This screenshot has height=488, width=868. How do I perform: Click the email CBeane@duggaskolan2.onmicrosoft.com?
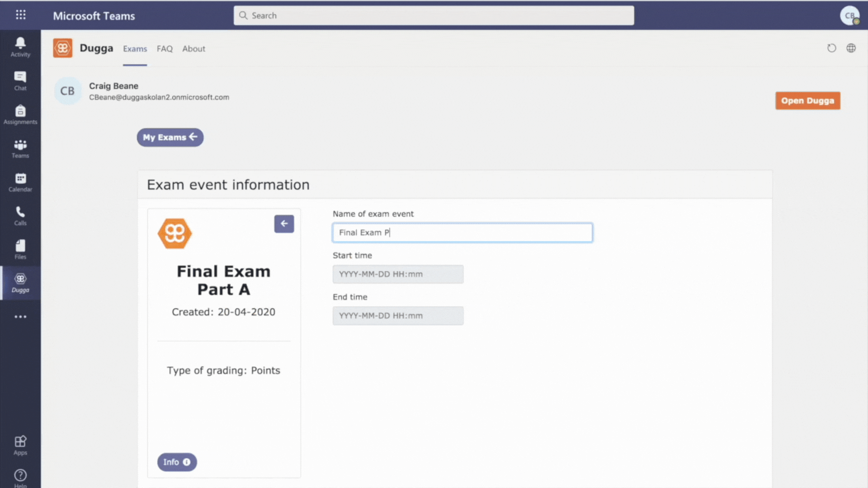tap(159, 97)
